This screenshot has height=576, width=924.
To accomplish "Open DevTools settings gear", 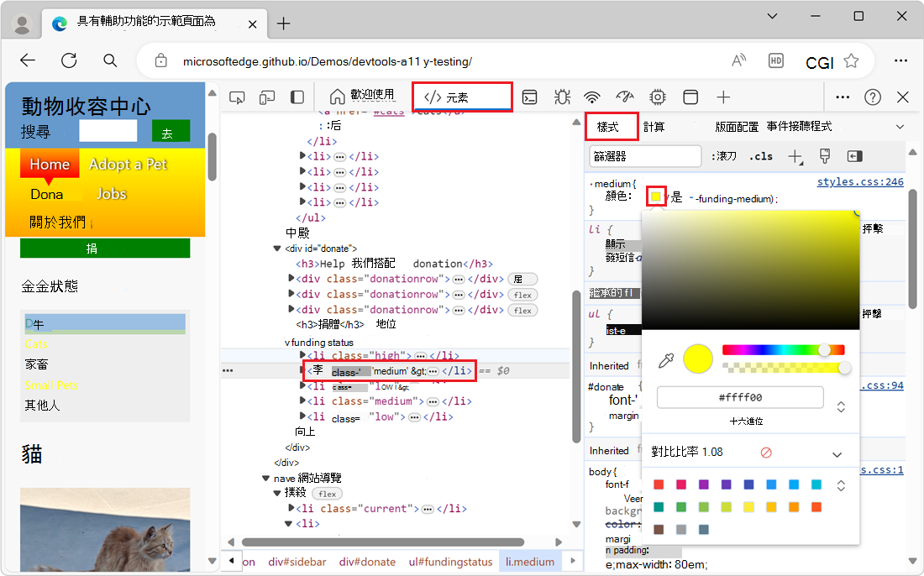I will point(658,97).
